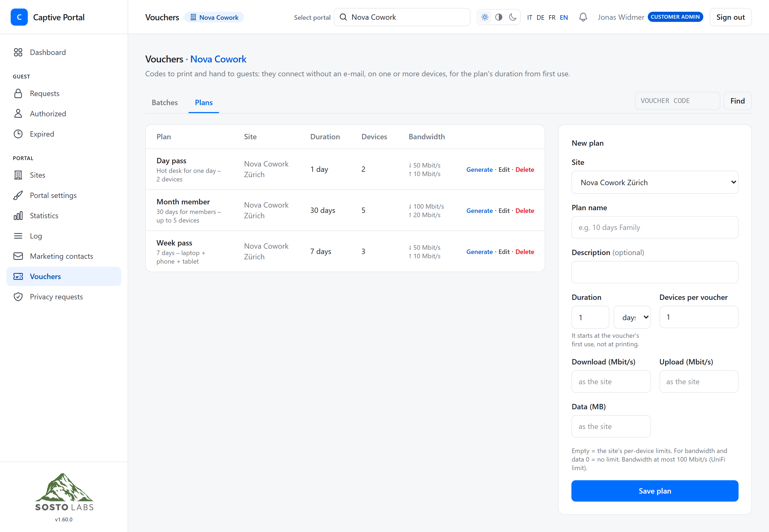Edit the Month member plan
Viewport: 769px width, 532px height.
(x=504, y=211)
